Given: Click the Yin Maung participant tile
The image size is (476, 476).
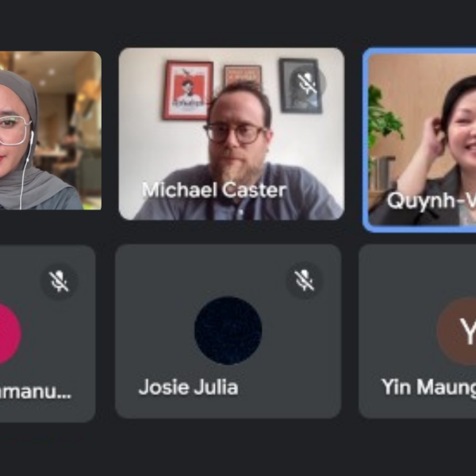Looking at the screenshot, I should click(x=417, y=332).
